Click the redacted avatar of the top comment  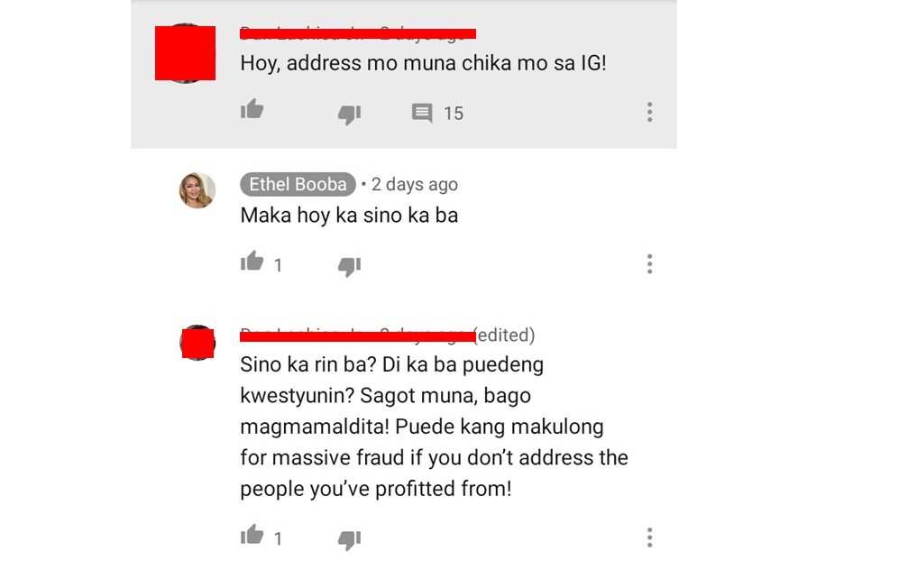(185, 53)
